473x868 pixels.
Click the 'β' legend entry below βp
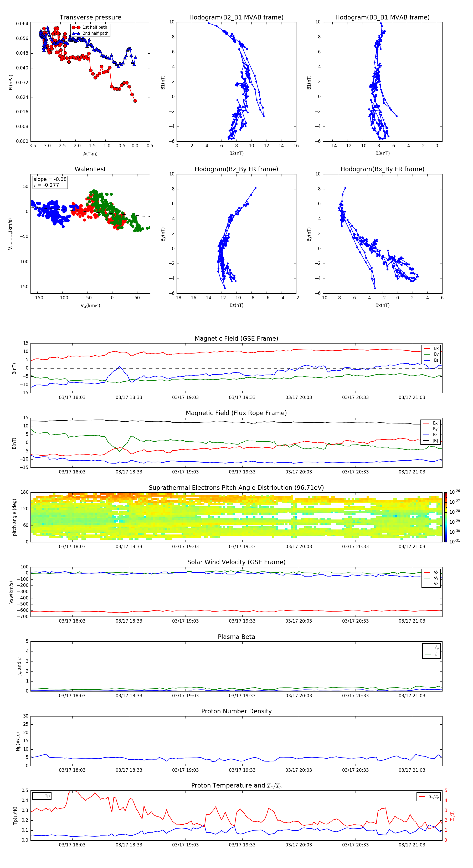[x=432, y=654]
